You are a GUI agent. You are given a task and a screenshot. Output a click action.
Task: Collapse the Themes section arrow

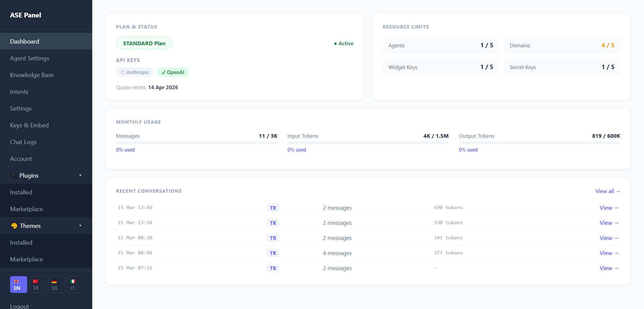click(80, 226)
